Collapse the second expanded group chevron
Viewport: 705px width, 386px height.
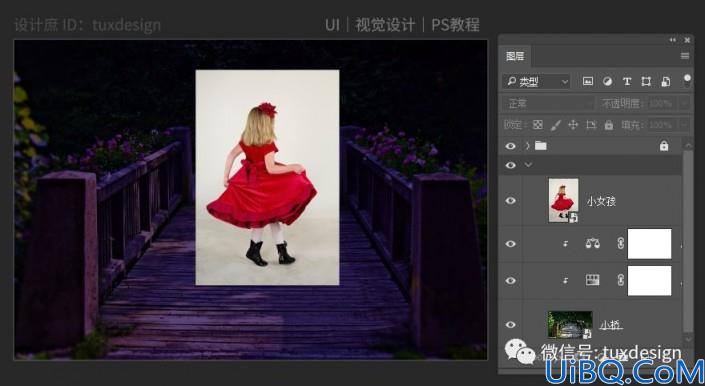coord(528,165)
